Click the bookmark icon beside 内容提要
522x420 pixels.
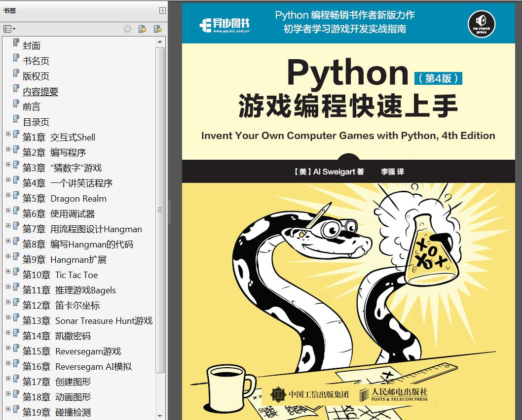(16, 88)
